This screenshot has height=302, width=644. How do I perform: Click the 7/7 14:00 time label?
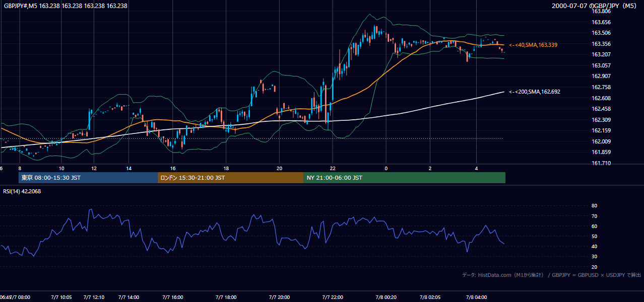(x=128, y=297)
